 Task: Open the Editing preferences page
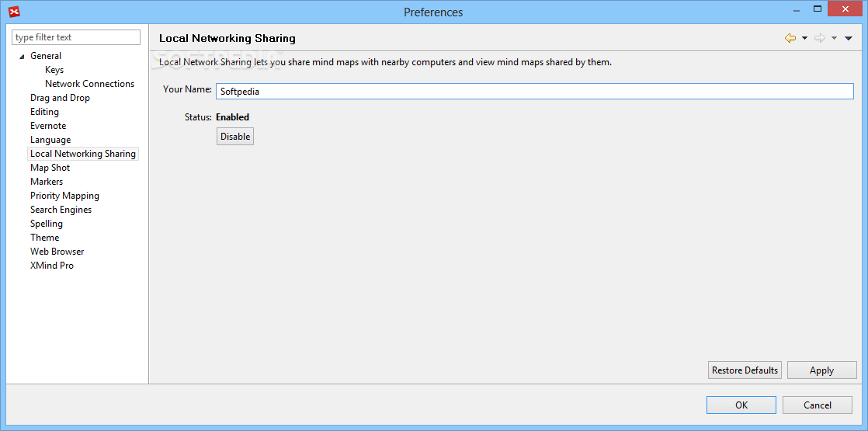pos(44,112)
